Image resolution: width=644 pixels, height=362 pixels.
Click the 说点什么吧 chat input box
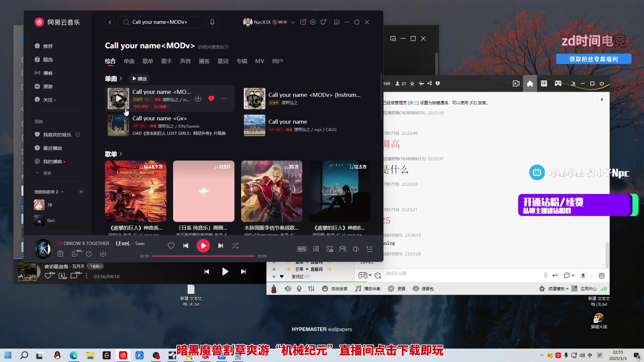463,274
